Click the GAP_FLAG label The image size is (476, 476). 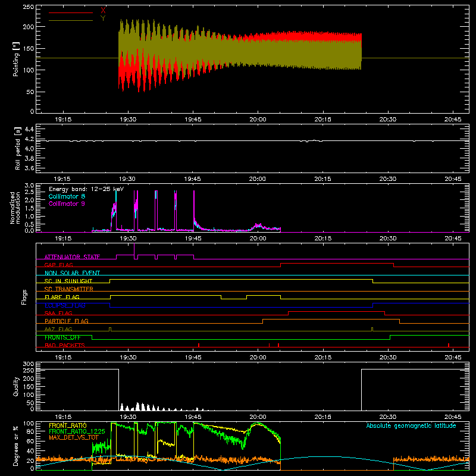pos(58,265)
